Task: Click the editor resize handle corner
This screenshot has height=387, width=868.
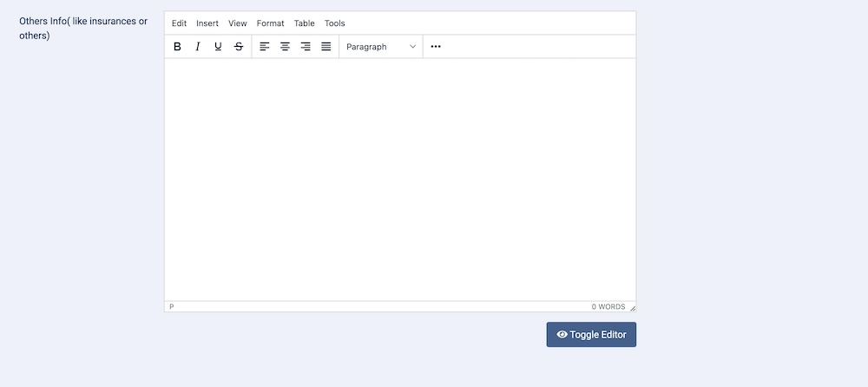Action: click(x=633, y=308)
